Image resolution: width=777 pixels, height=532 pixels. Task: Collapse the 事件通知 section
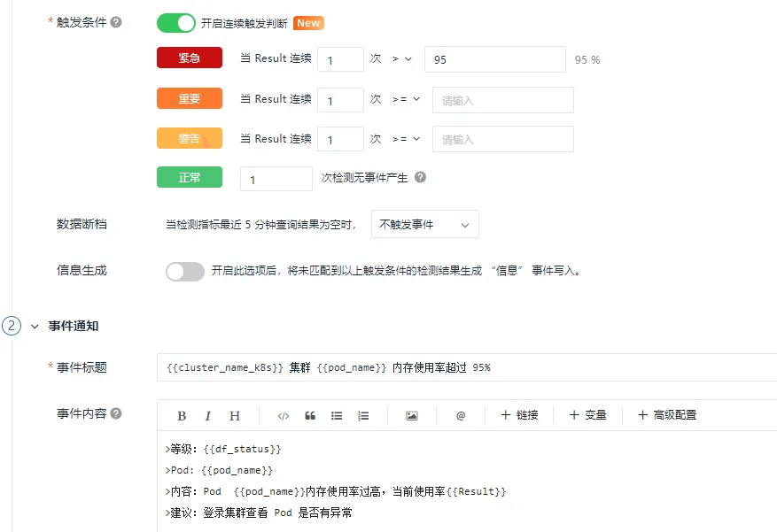tap(35, 327)
